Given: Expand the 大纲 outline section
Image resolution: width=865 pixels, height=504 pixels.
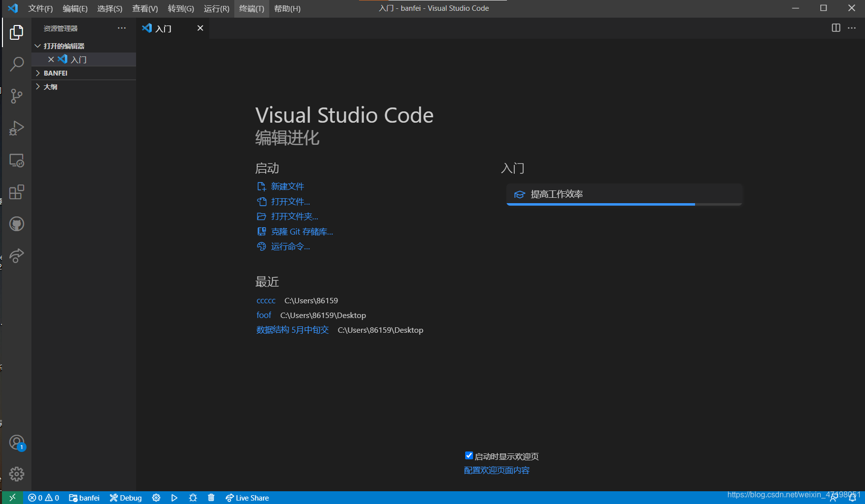Looking at the screenshot, I should point(84,86).
